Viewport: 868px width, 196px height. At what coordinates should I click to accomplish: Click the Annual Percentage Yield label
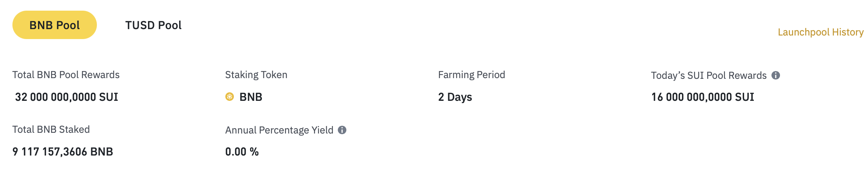279,130
